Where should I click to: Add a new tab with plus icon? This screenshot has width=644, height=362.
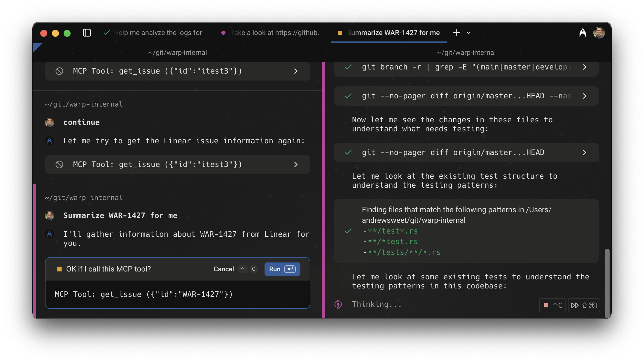456,33
